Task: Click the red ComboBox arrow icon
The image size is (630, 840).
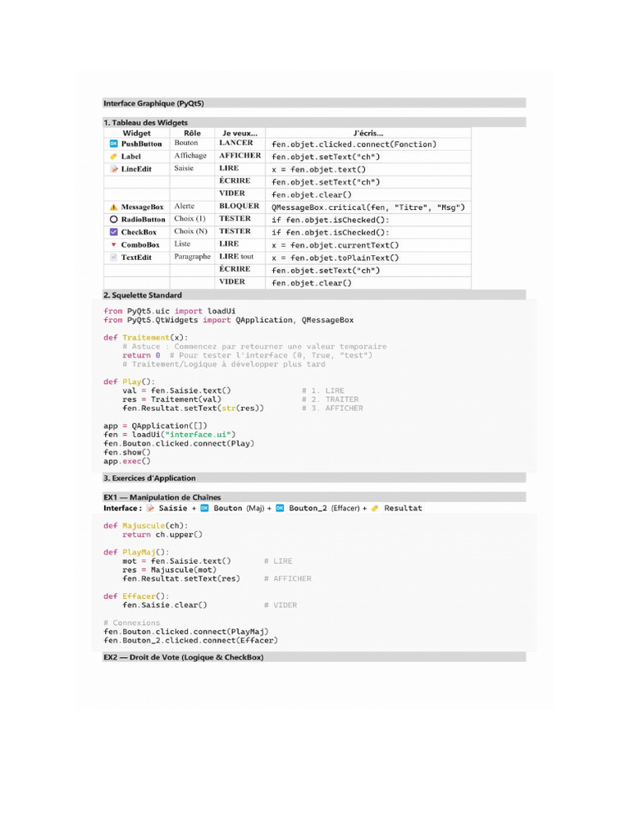Action: click(x=113, y=244)
